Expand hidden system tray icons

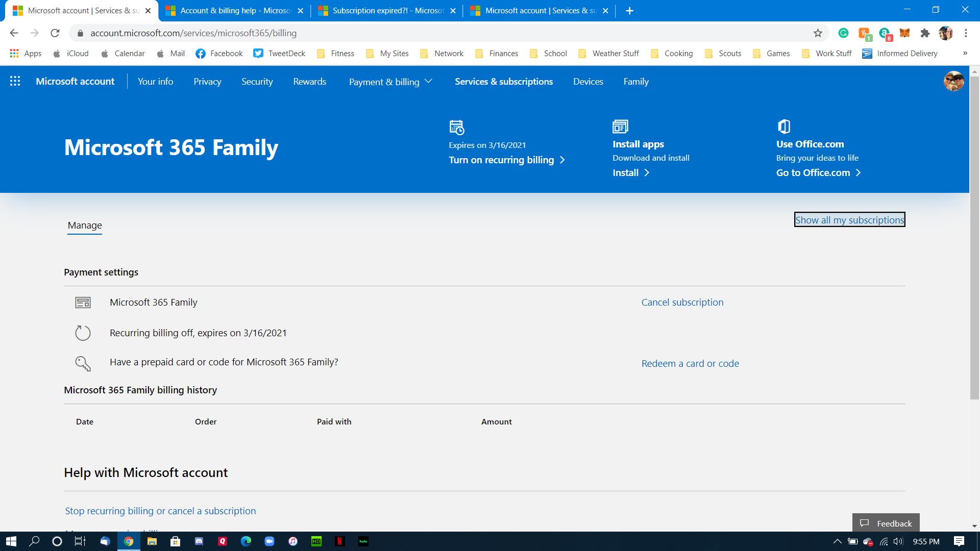(837, 541)
